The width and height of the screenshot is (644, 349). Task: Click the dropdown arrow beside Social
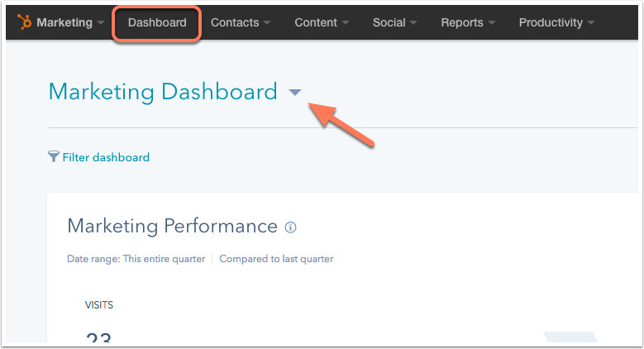[413, 23]
